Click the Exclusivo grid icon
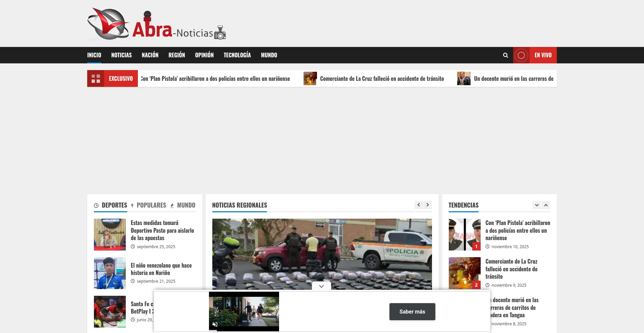Viewport: 644px width, 333px height. tap(96, 79)
